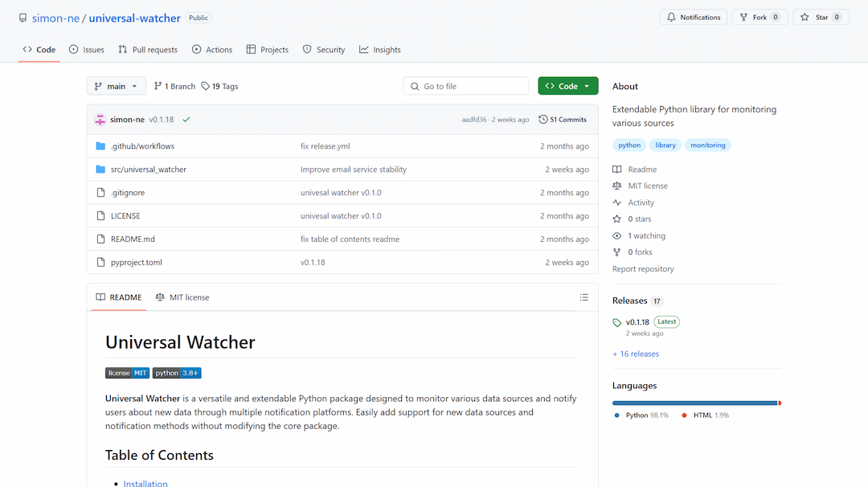
Task: Click the Fork icon in the header
Action: (x=743, y=17)
